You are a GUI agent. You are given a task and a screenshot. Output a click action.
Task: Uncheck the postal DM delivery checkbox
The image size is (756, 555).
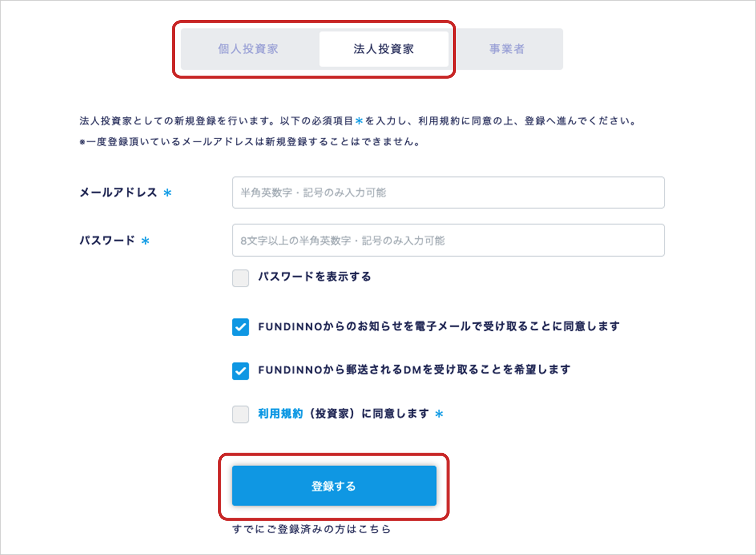[x=240, y=371]
